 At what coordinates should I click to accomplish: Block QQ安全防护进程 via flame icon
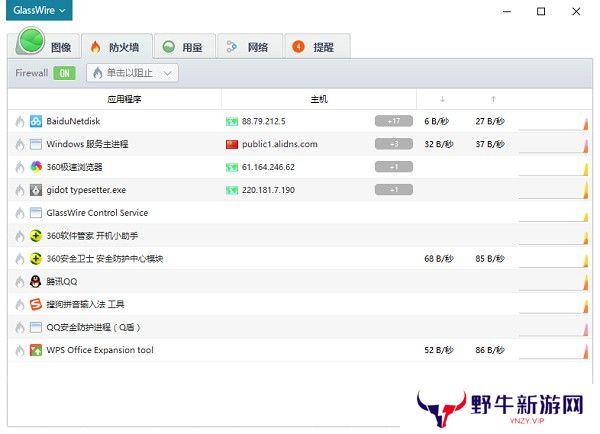[x=20, y=328]
